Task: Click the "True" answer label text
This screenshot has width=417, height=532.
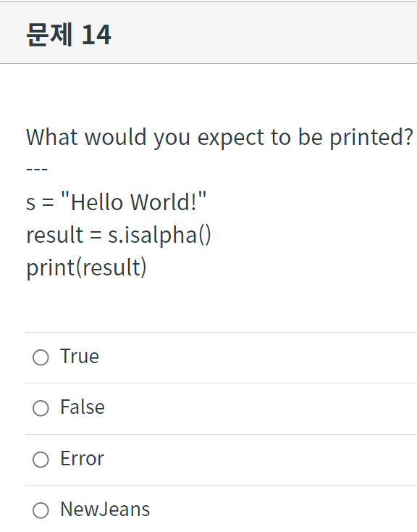Action: tap(80, 357)
